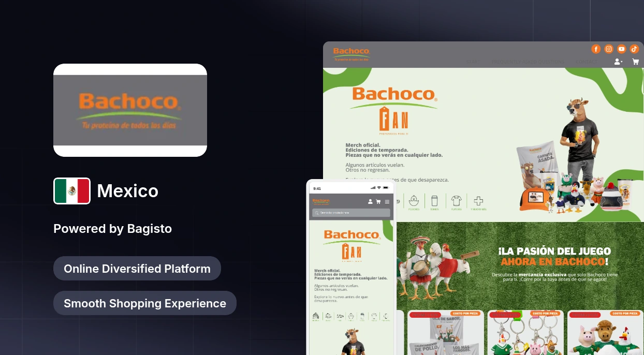Click the cow mascot merchandise image on desktop banner

[575, 155]
